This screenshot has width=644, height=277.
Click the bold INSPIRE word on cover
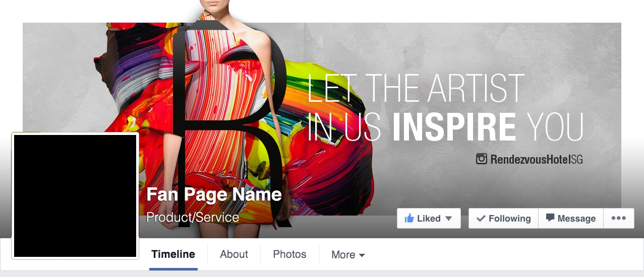pos(454,126)
